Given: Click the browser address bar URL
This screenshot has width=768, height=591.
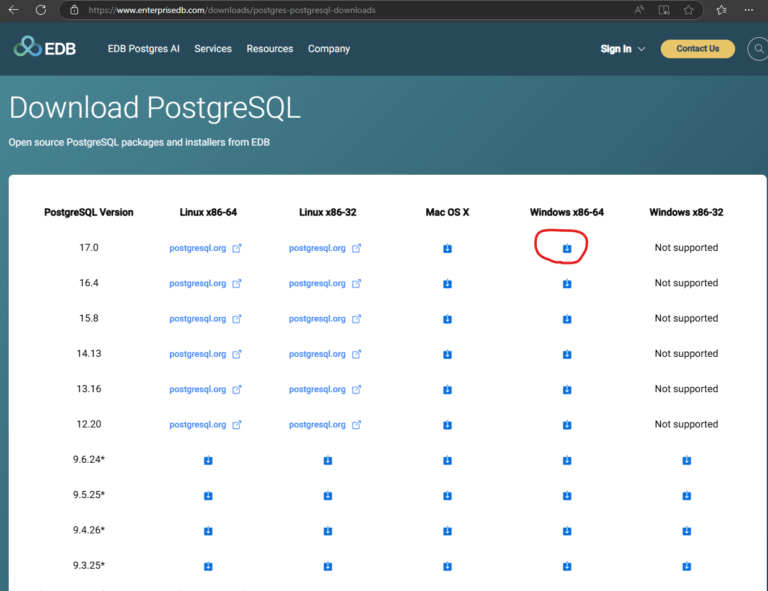Looking at the screenshot, I should (232, 10).
